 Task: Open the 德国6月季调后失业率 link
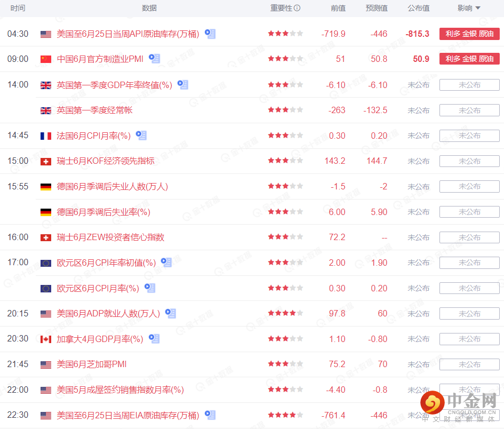103,212
